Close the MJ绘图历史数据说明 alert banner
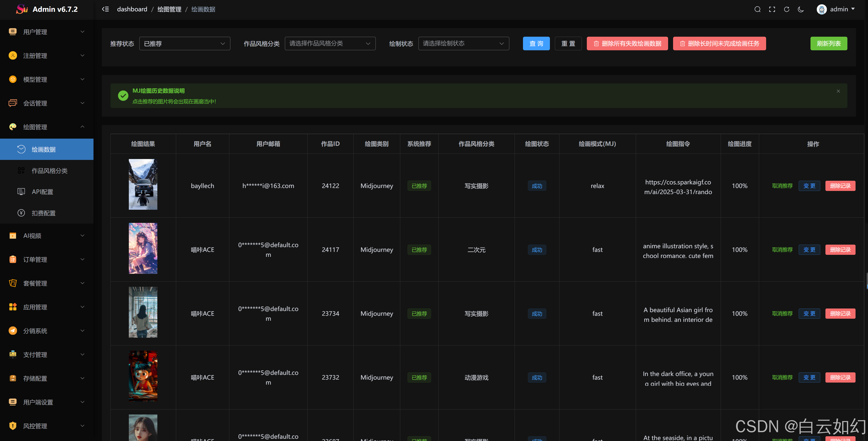This screenshot has height=441, width=868. coord(838,91)
